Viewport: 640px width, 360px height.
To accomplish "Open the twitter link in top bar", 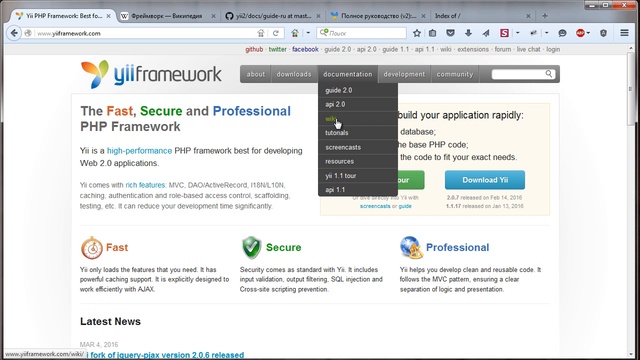I will 278,49.
